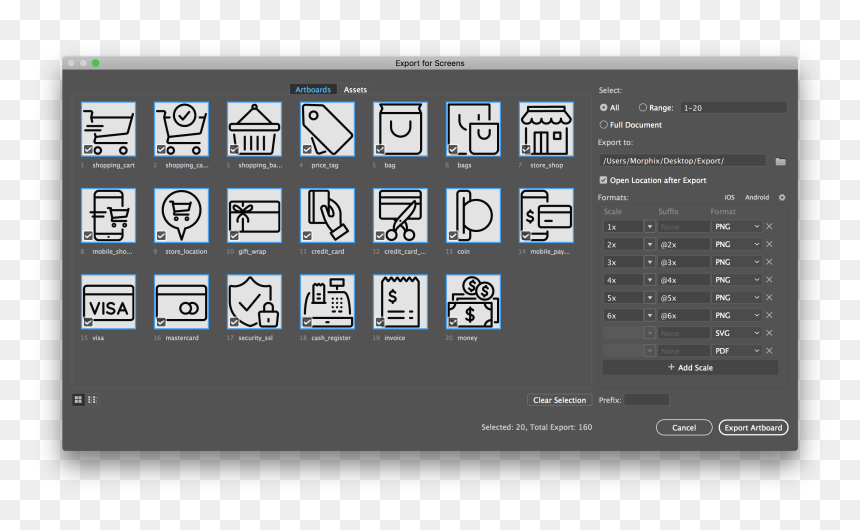Select the Range radio button
The width and height of the screenshot is (860, 530).
pos(643,108)
